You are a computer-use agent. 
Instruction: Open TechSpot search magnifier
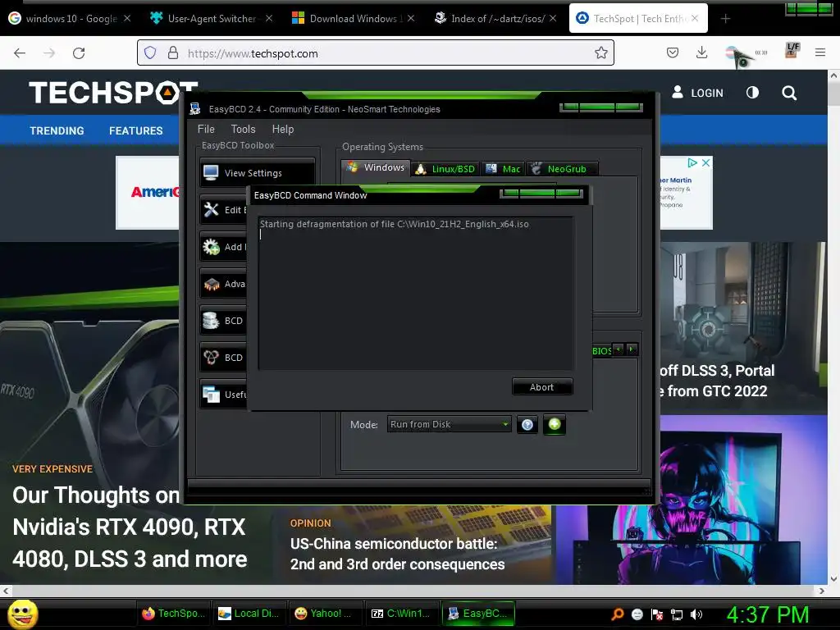789,93
